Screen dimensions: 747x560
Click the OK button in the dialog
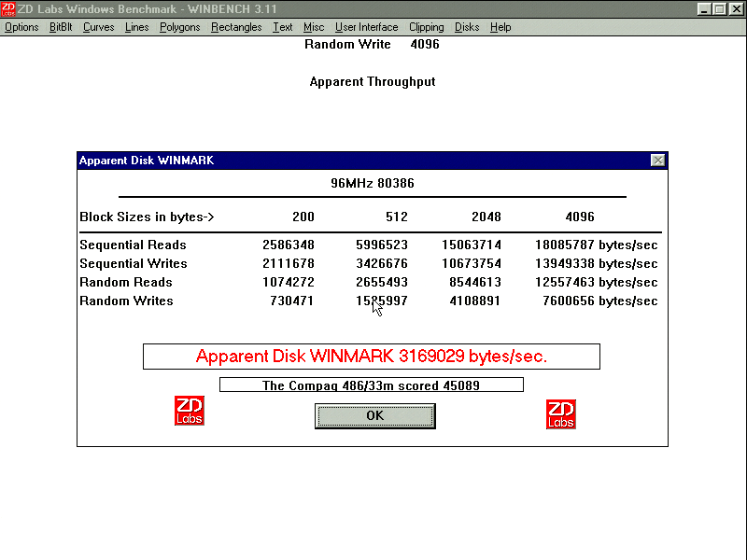(x=374, y=415)
